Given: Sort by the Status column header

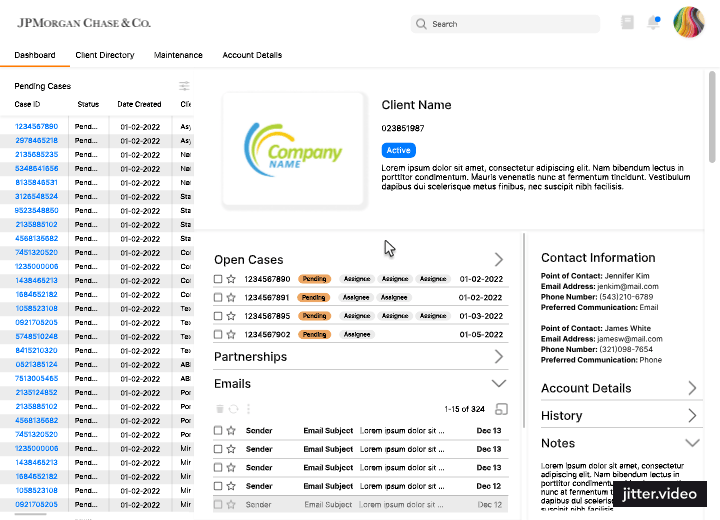Looking at the screenshot, I should click(x=88, y=104).
